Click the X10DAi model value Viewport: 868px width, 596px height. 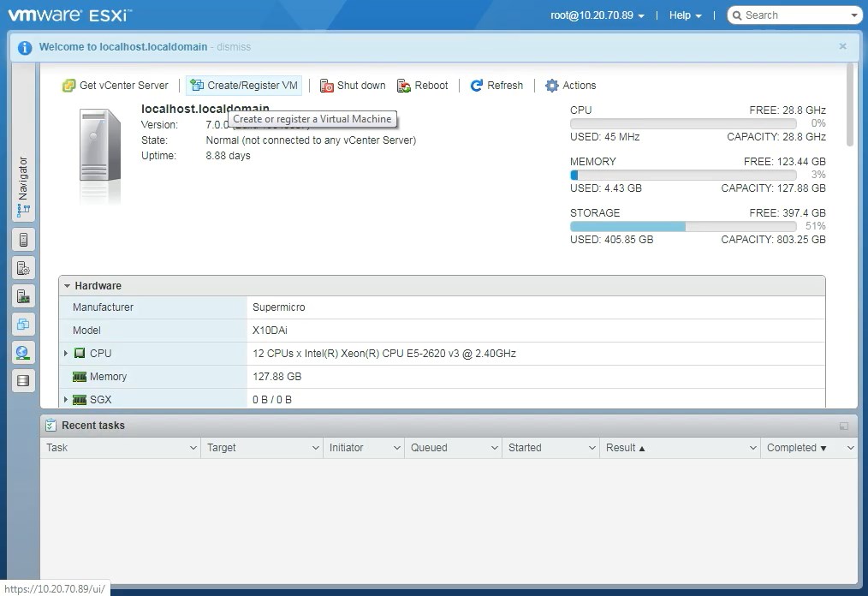pos(270,331)
